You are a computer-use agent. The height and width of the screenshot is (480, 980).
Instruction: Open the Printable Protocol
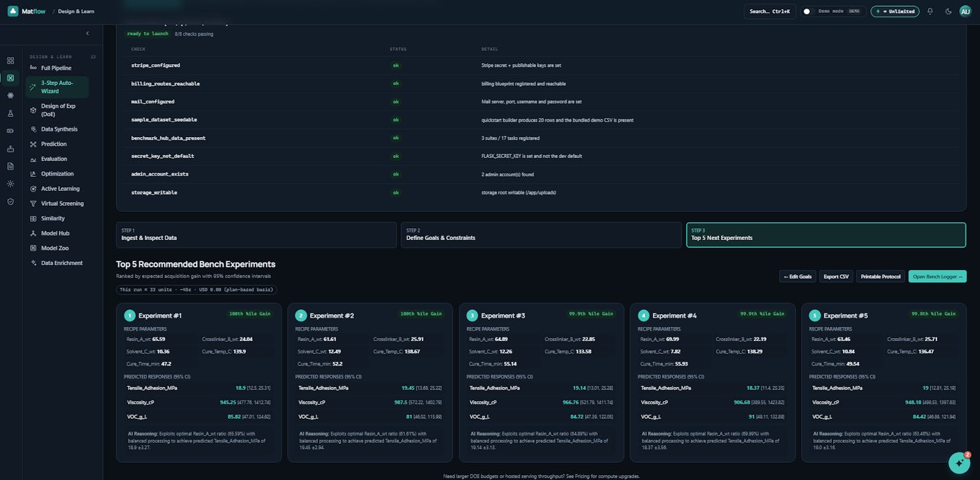point(881,277)
